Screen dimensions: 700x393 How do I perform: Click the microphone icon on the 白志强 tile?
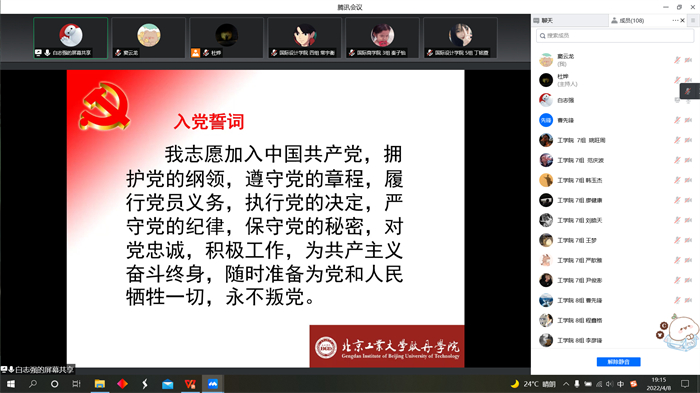(47, 53)
